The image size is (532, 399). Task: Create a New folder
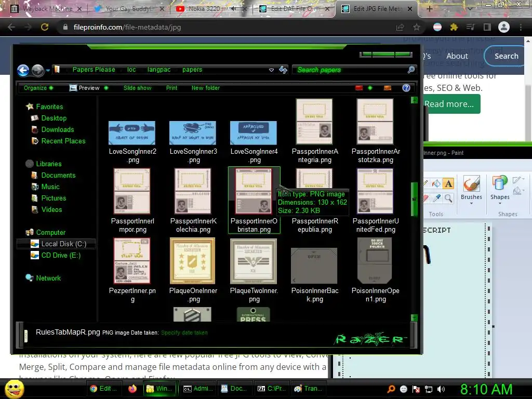coord(206,88)
